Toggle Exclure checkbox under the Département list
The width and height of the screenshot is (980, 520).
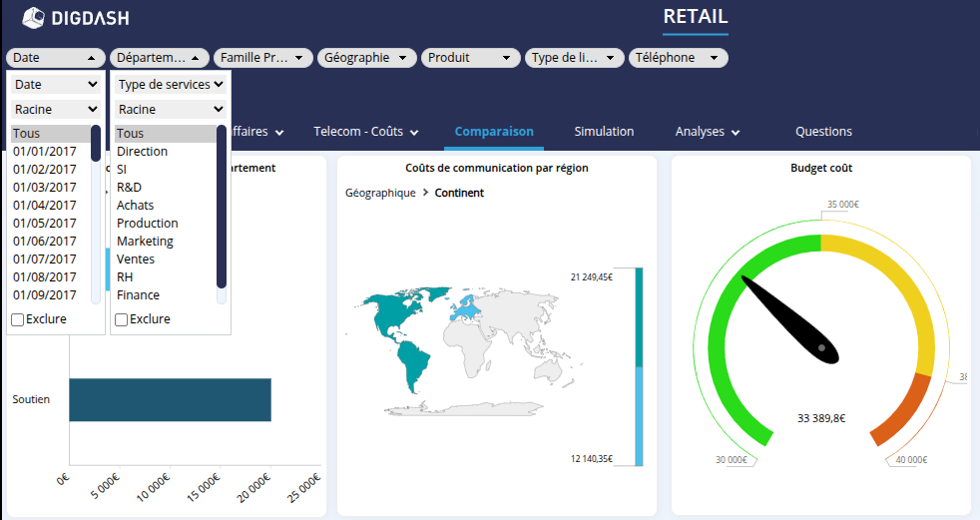122,319
